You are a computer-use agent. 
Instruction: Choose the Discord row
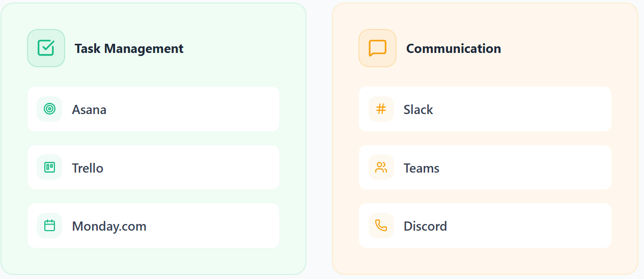(485, 226)
